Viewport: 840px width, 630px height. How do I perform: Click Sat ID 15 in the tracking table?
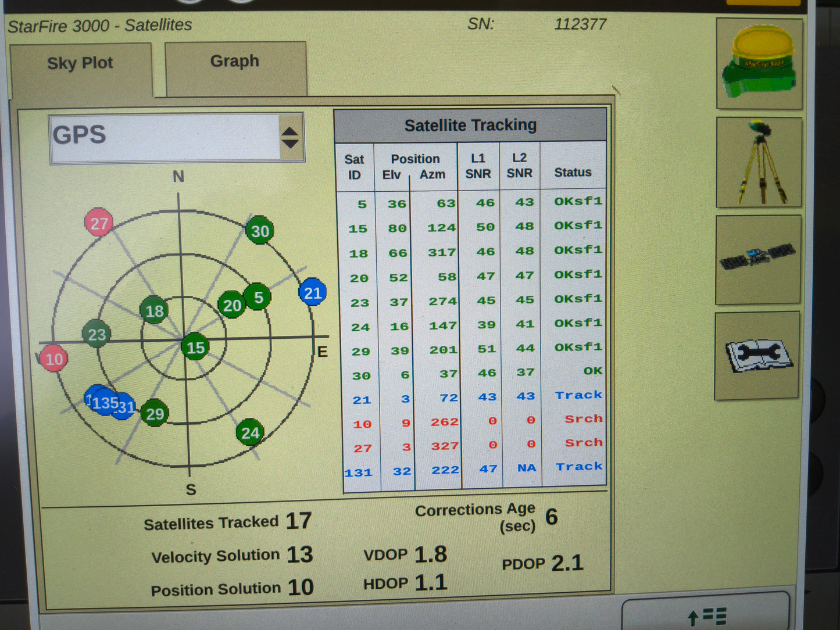[x=358, y=229]
